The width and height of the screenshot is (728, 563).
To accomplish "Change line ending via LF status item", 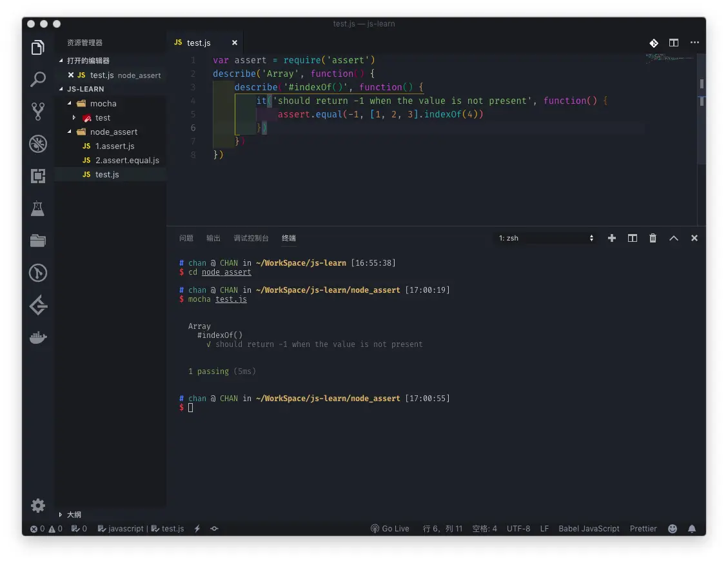I will click(544, 529).
